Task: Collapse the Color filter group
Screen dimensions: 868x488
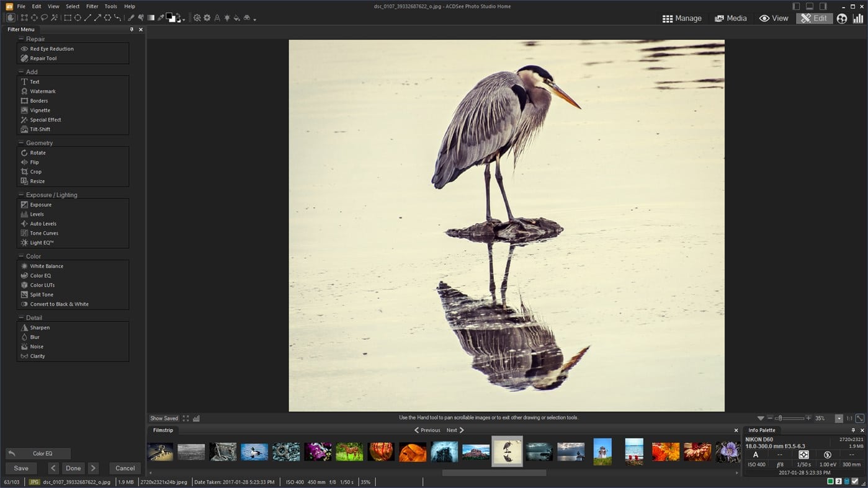Action: [20, 256]
